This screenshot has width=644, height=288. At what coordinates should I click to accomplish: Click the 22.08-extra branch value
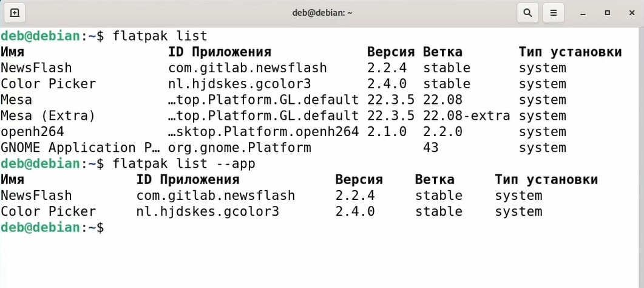click(x=467, y=116)
